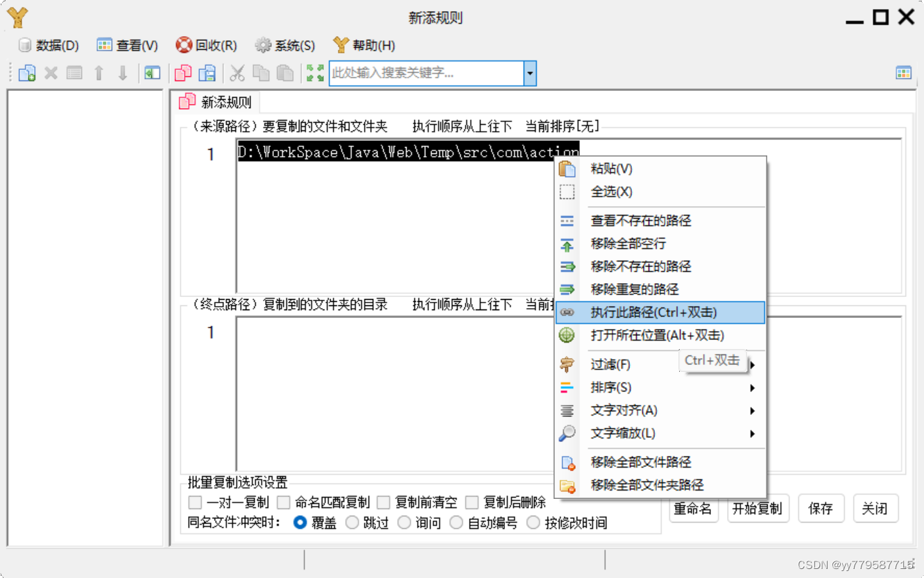Click the copy pages toolbar icon
The image size is (924, 578).
pos(261,73)
